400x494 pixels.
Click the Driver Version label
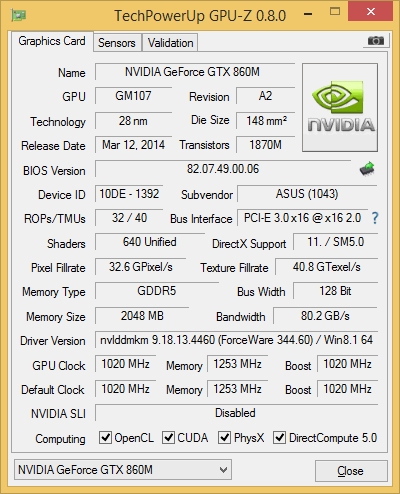click(53, 341)
